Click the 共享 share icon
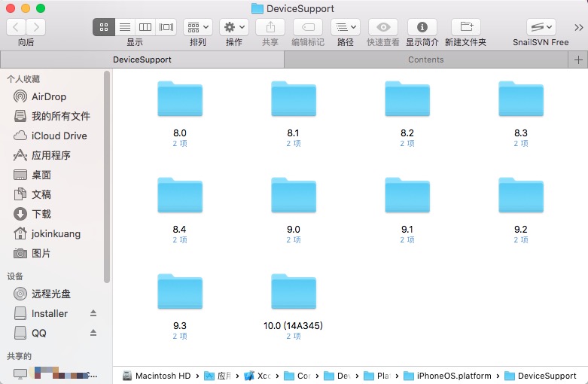588x384 pixels. tap(270, 27)
